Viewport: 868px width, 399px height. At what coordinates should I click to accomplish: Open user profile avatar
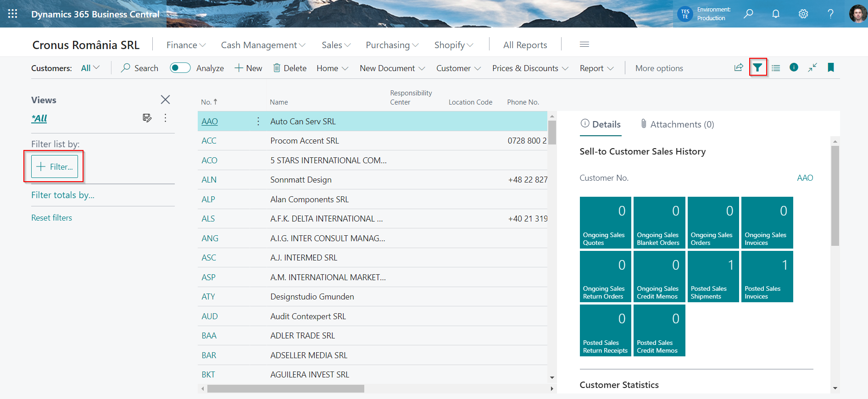click(x=857, y=14)
